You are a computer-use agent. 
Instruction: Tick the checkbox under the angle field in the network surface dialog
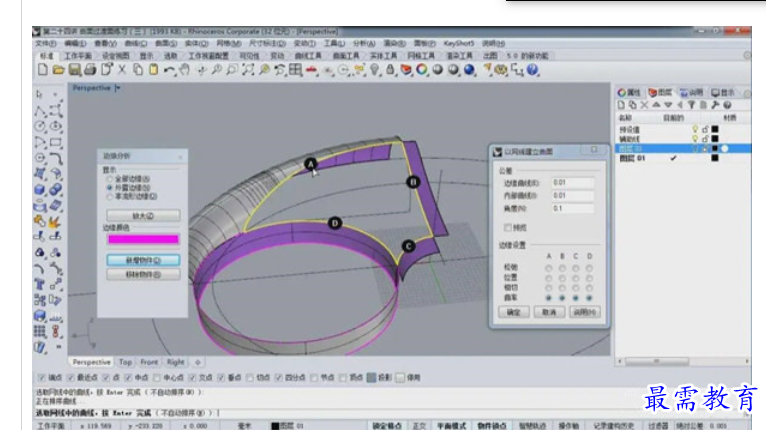coord(508,228)
